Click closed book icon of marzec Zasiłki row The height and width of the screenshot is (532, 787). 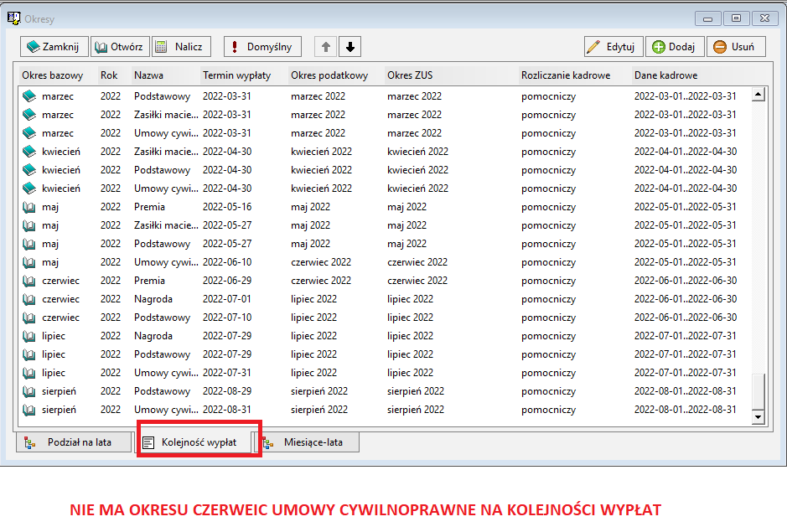coord(29,115)
